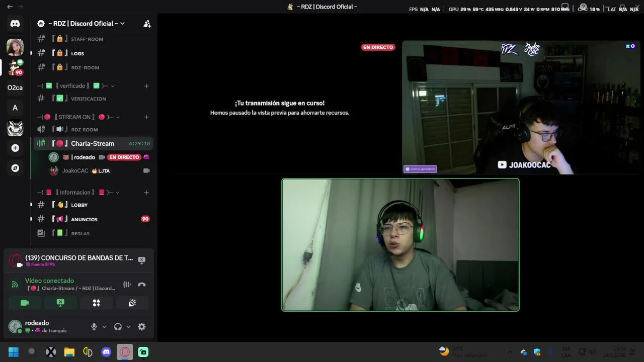Click JoakoCAC's camera icon

146,171
